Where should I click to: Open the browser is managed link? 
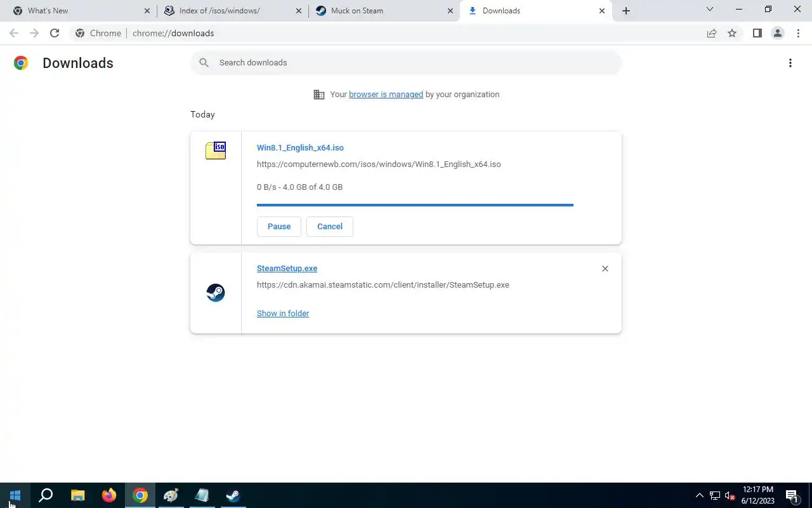386,95
